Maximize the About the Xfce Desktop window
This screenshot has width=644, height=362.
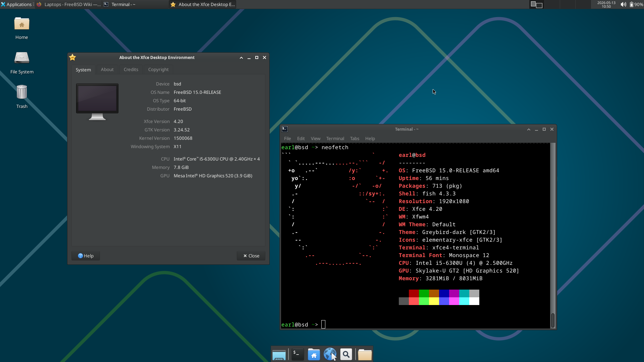257,58
